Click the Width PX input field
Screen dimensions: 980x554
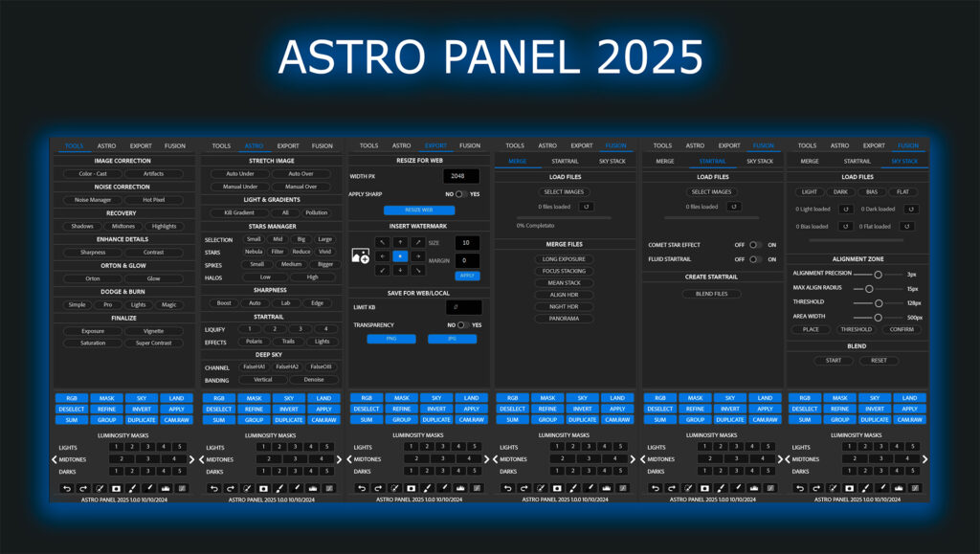pyautogui.click(x=460, y=177)
